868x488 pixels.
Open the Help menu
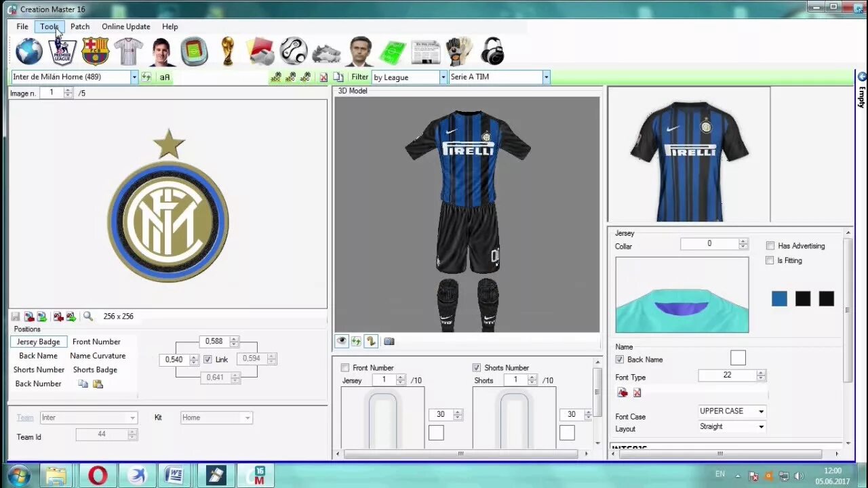[170, 26]
